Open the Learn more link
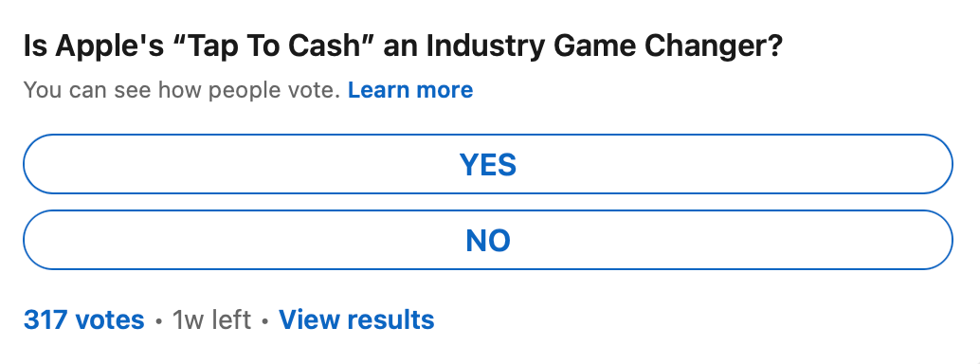The width and height of the screenshot is (980, 364). coord(410,90)
